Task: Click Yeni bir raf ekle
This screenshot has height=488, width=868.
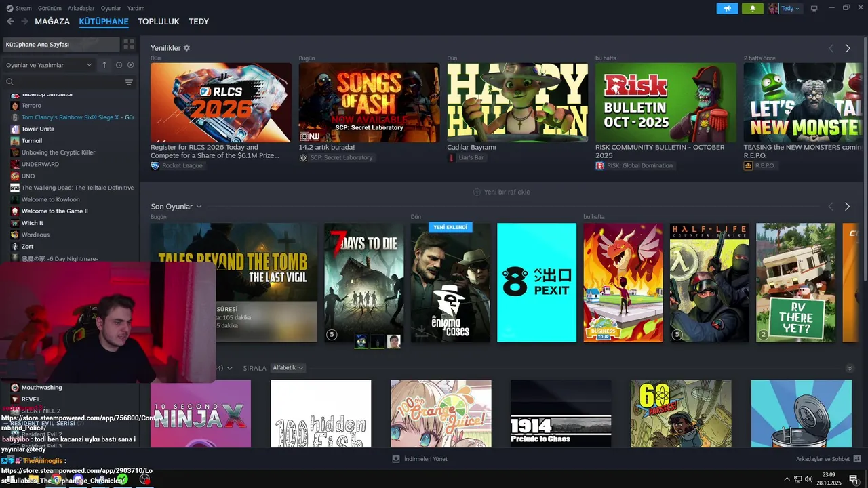Action: (502, 192)
